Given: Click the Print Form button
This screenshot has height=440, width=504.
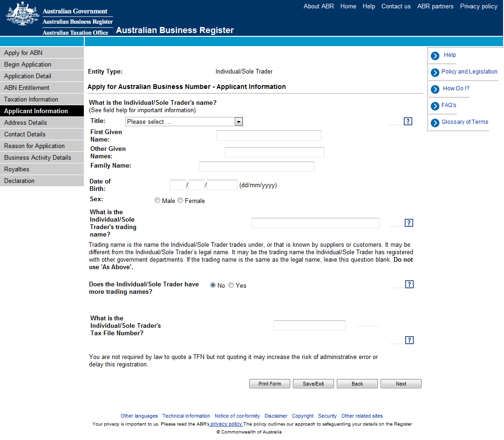Looking at the screenshot, I should [270, 384].
